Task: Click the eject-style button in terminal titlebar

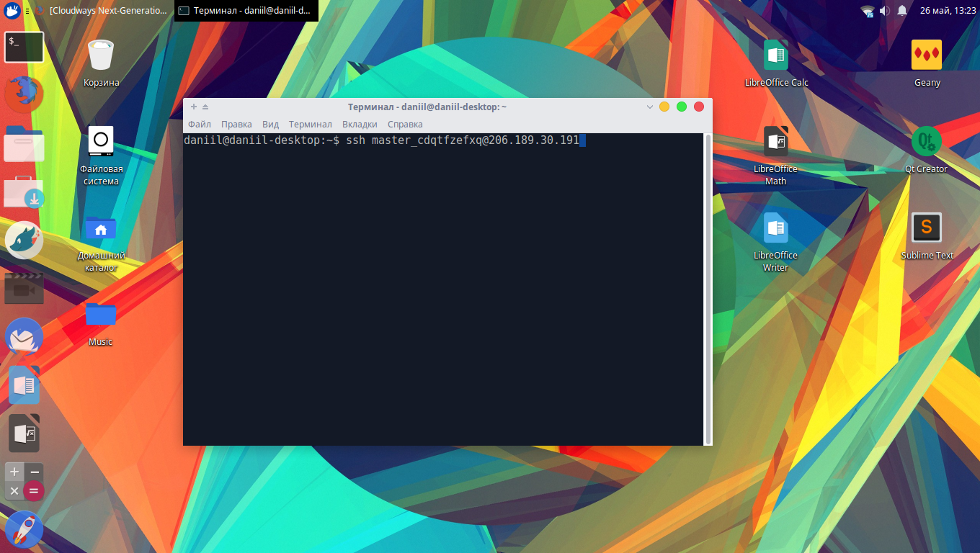Action: tap(205, 107)
